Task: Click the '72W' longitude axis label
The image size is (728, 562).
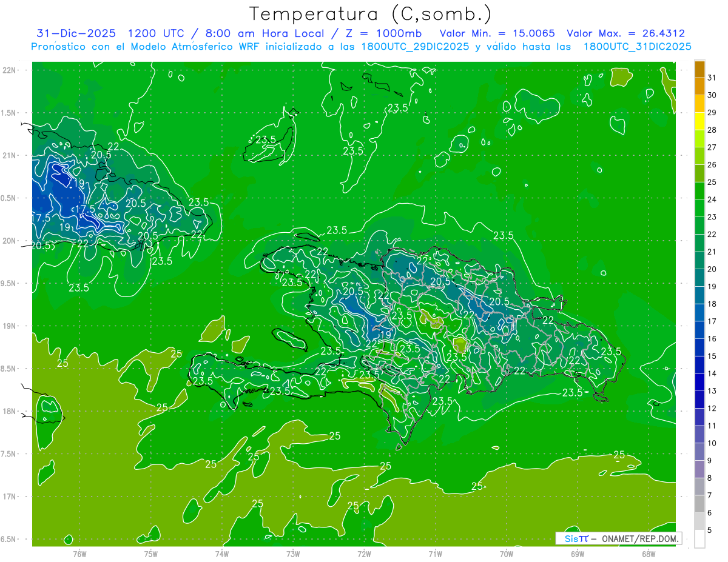Action: coord(364,554)
